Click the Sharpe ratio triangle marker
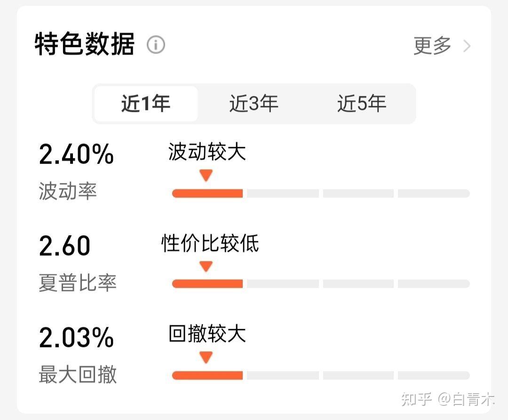This screenshot has width=508, height=420. pos(206,266)
